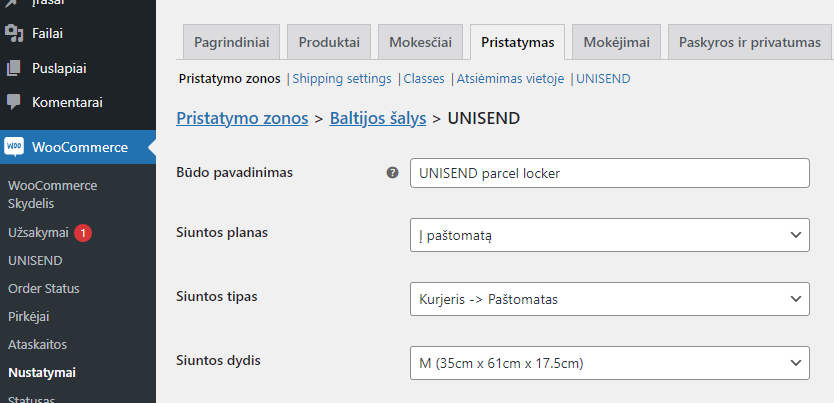Image resolution: width=834 pixels, height=403 pixels.
Task: Click the Būdo pavadinimas text field
Action: coord(610,173)
